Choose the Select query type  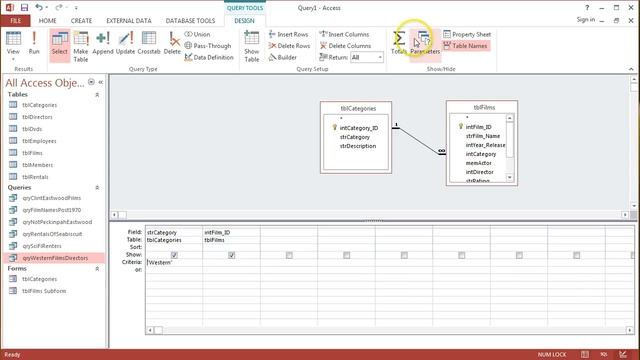coord(60,45)
